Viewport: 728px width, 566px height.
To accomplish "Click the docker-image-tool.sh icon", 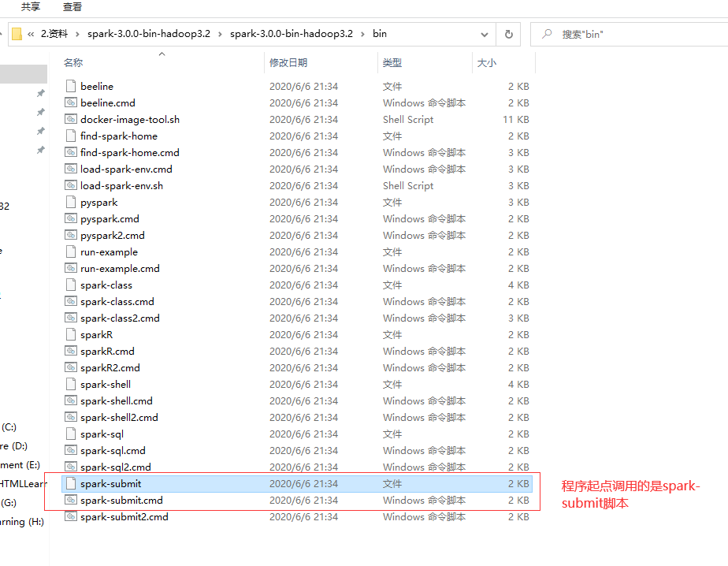I will coord(71,119).
